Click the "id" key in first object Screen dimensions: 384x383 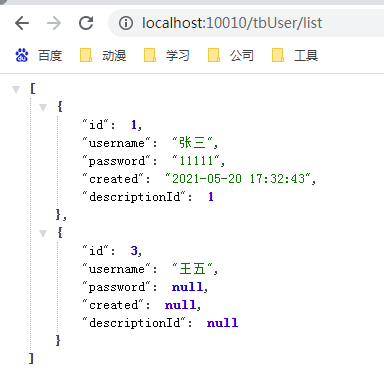(96, 125)
